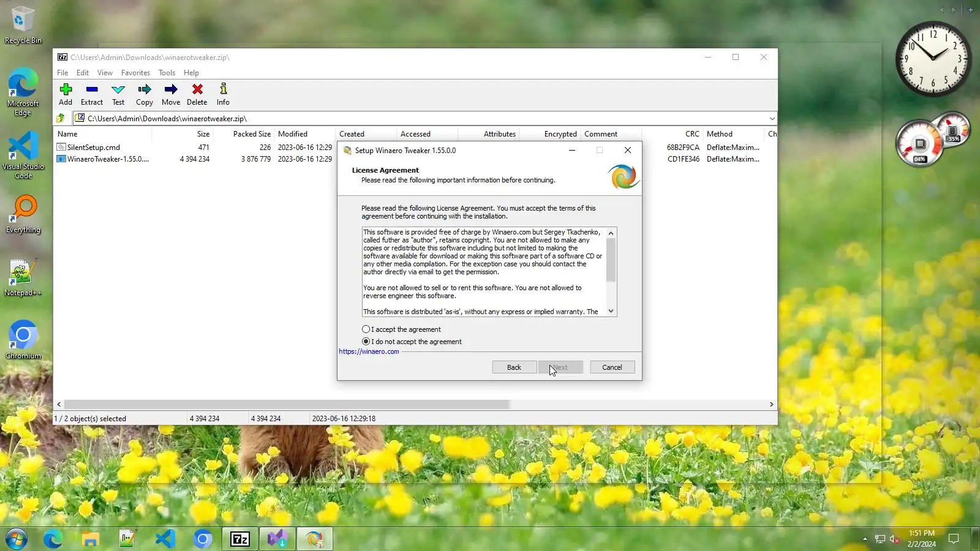
Task: Switch to Notepad++ in the taskbar
Action: 127,539
